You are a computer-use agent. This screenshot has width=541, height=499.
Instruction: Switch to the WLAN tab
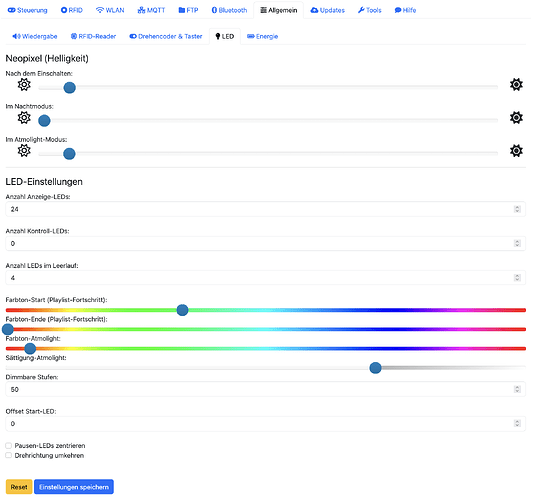[x=110, y=10]
